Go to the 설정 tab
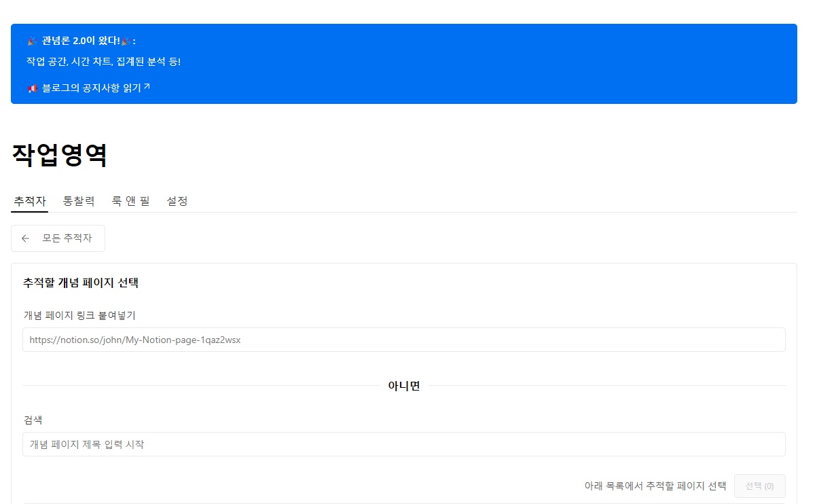The height and width of the screenshot is (504, 819). click(x=177, y=201)
